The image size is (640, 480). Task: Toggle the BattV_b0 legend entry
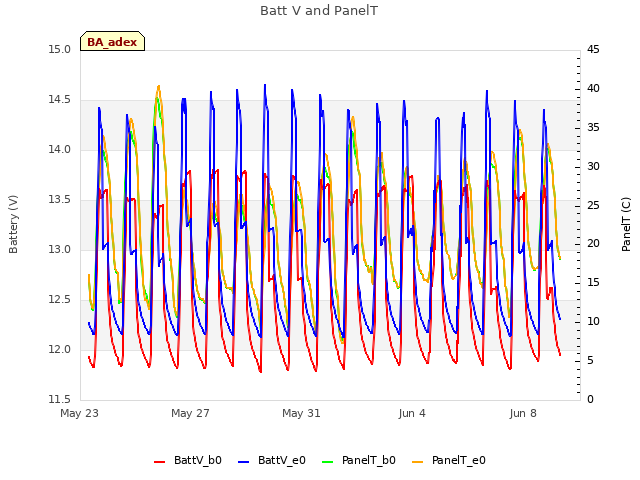(x=188, y=460)
